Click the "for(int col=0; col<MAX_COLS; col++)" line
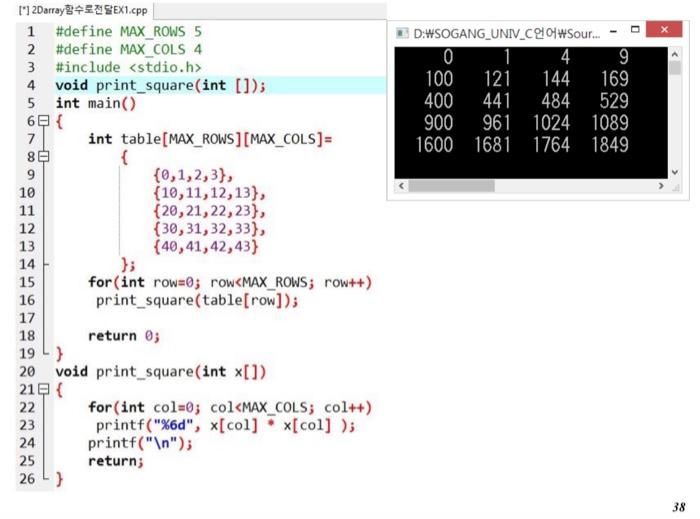 click(x=230, y=407)
